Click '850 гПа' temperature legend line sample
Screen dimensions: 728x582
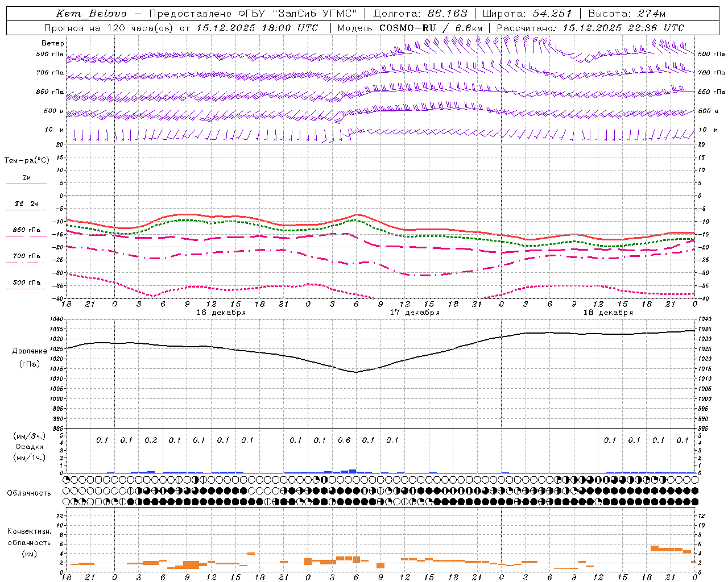coord(26,236)
